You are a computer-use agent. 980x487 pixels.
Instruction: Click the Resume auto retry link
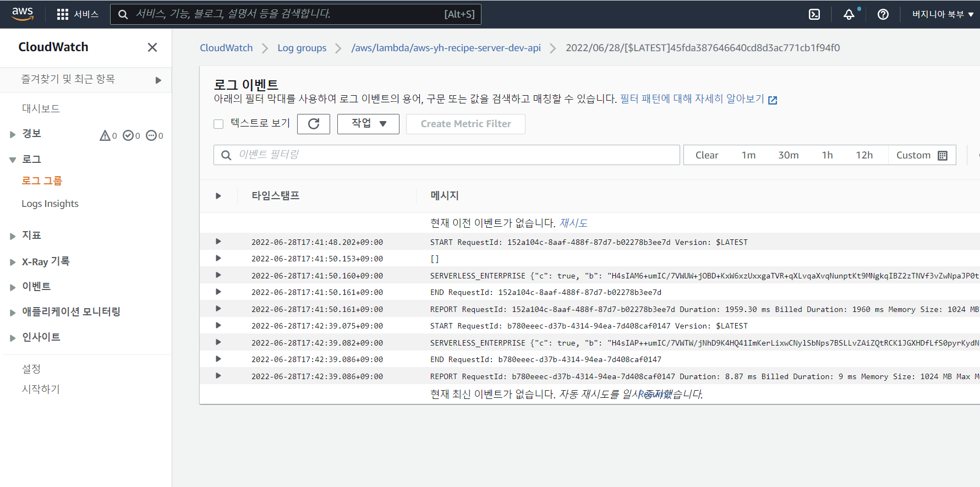654,394
